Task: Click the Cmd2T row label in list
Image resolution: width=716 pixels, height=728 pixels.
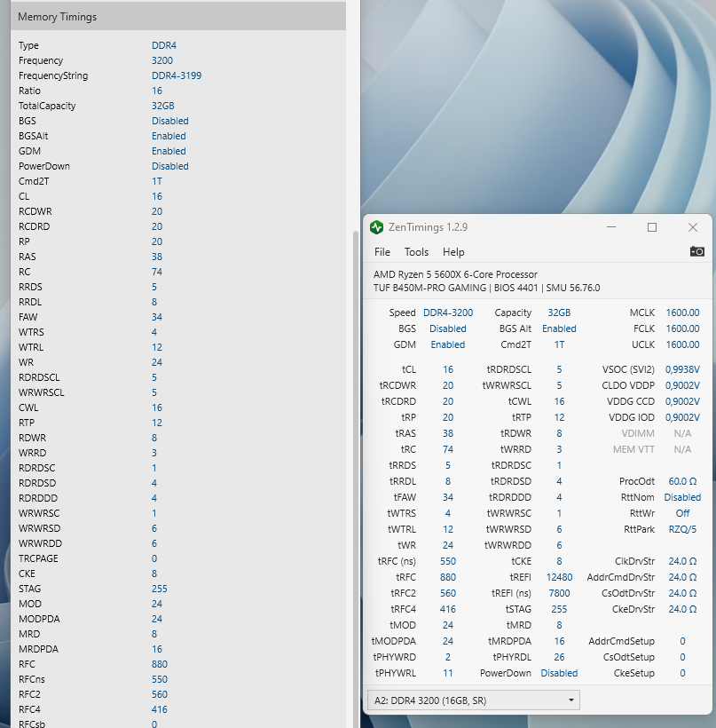Action: coord(34,181)
